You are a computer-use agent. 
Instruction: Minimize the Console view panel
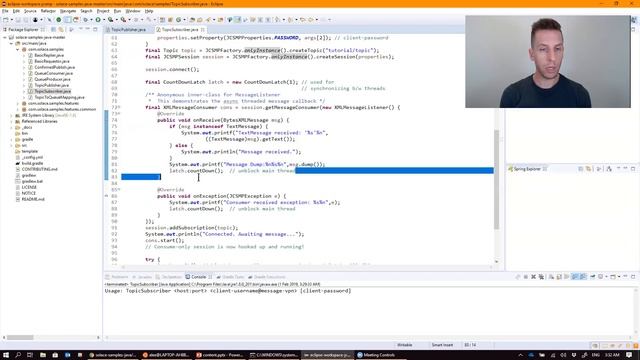click(x=625, y=277)
